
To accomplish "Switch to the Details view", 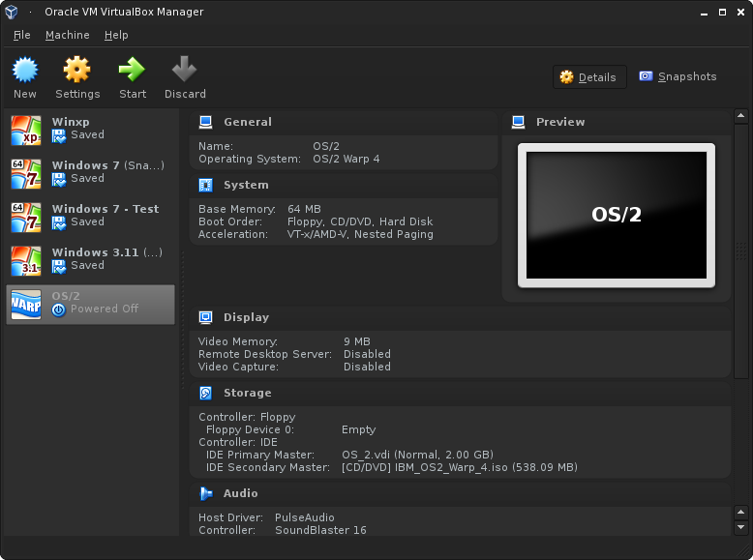I will pos(589,77).
